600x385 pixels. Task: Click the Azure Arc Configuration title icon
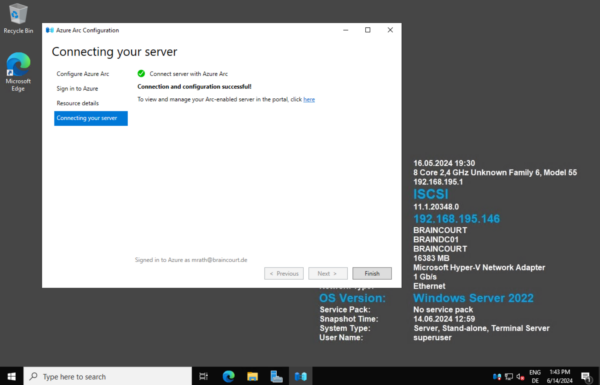click(x=50, y=30)
